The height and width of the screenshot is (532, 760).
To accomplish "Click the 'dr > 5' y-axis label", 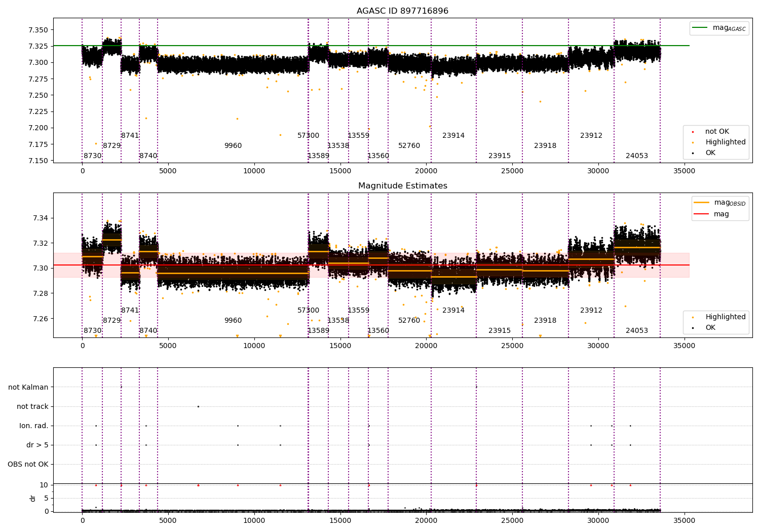I will [37, 445].
